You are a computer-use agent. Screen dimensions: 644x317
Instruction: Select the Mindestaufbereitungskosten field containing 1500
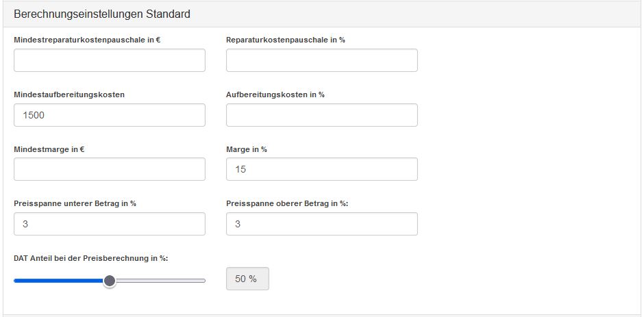click(x=109, y=115)
